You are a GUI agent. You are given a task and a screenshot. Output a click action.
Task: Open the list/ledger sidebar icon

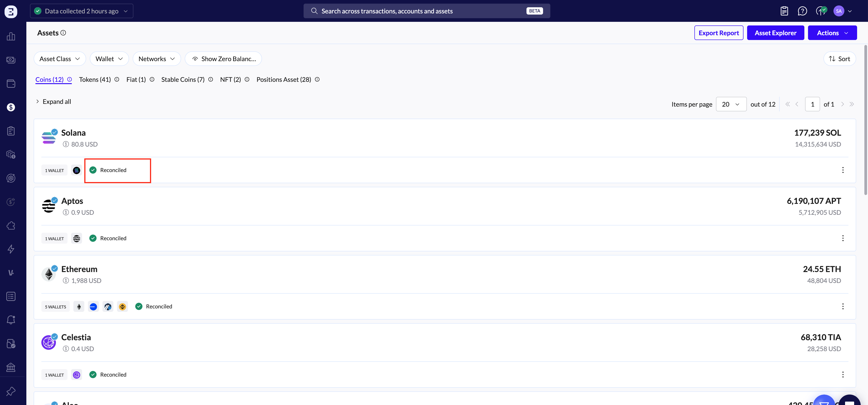(x=11, y=296)
